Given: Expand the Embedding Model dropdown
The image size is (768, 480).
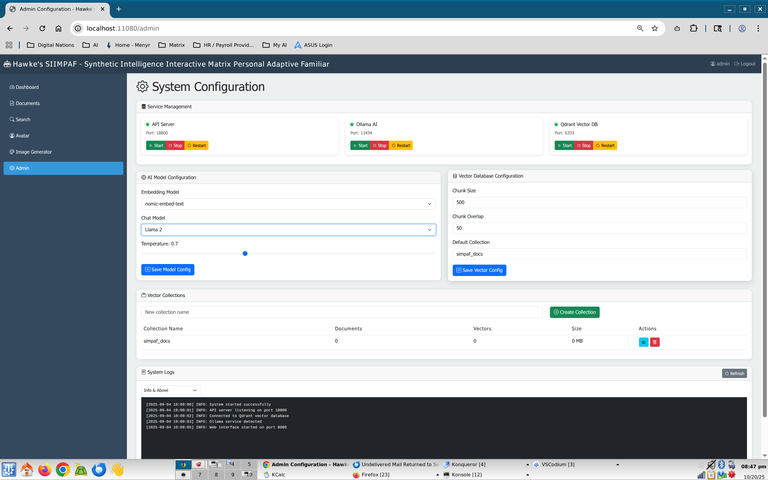Looking at the screenshot, I should click(288, 203).
